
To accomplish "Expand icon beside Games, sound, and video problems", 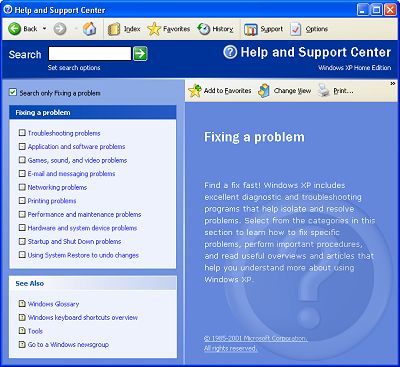I will tap(22, 160).
